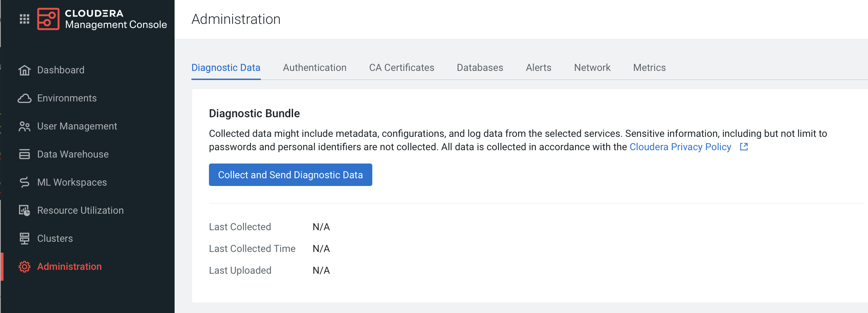Click the Administration gear icon

pos(24,267)
